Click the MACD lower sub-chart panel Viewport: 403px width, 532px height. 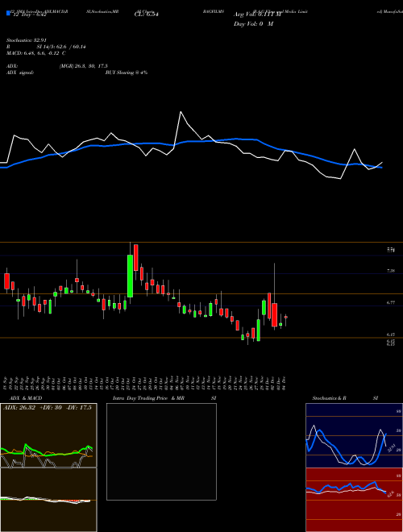pos(48,500)
